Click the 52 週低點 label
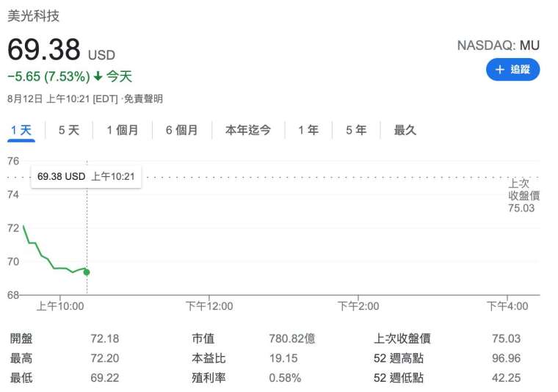 399,378
